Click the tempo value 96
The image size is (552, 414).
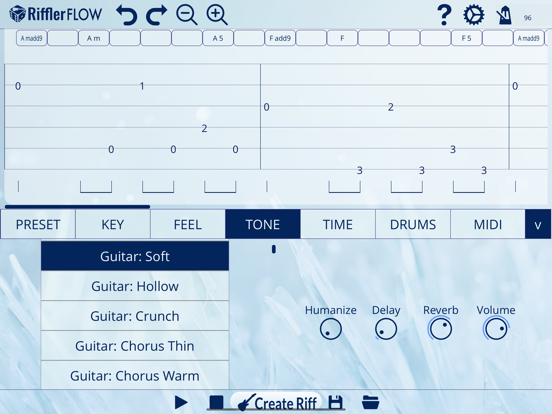pyautogui.click(x=527, y=18)
